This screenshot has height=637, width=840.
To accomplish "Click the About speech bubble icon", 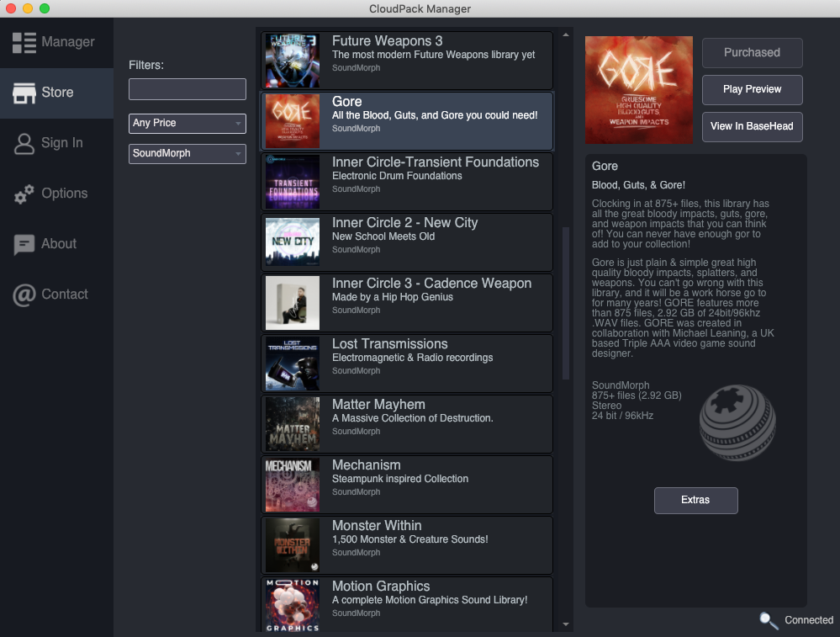I will tap(24, 245).
